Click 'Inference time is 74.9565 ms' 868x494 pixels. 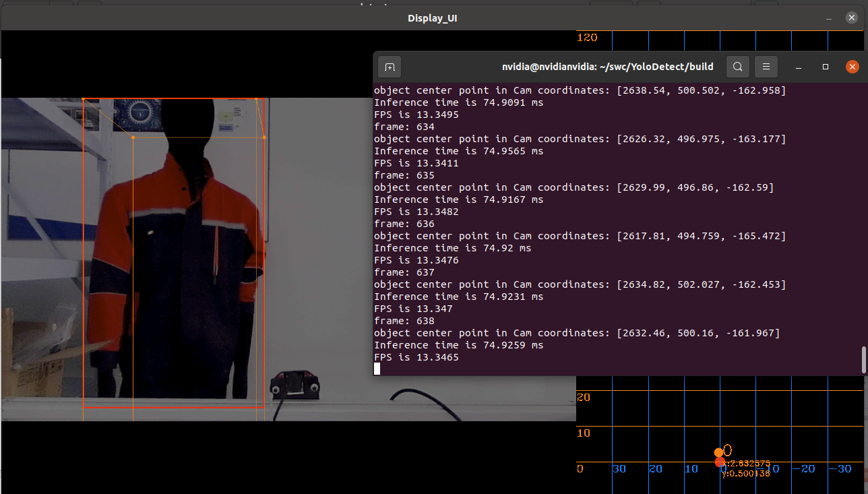pyautogui.click(x=459, y=151)
